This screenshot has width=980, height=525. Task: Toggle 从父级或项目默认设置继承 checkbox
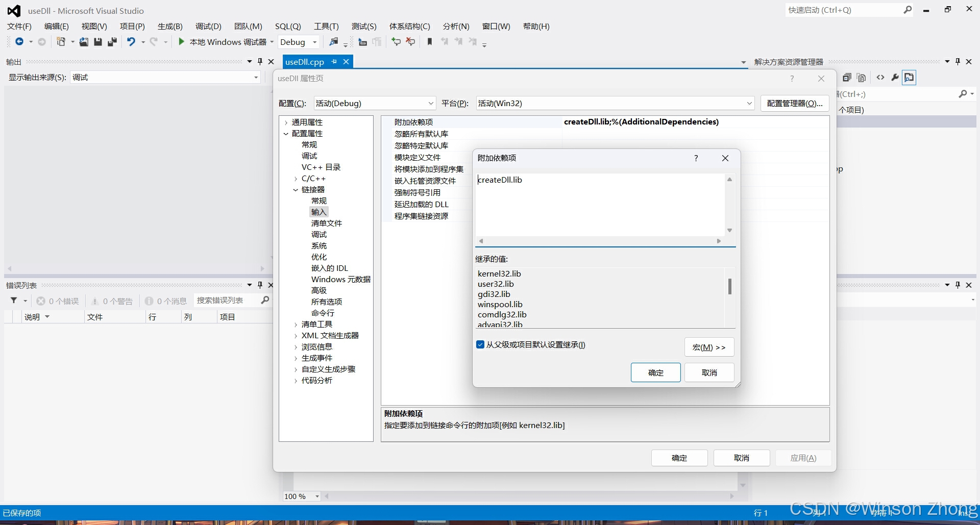coord(480,344)
